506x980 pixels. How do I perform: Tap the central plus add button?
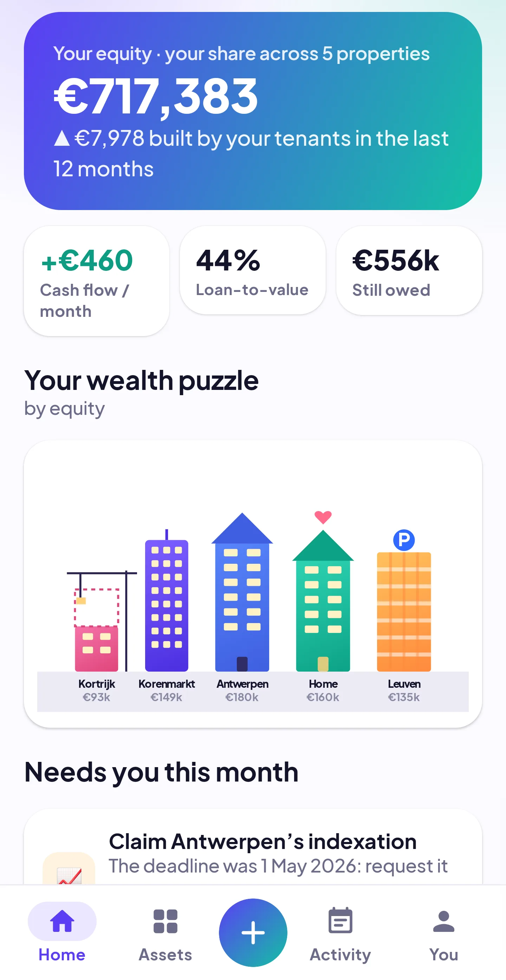253,933
